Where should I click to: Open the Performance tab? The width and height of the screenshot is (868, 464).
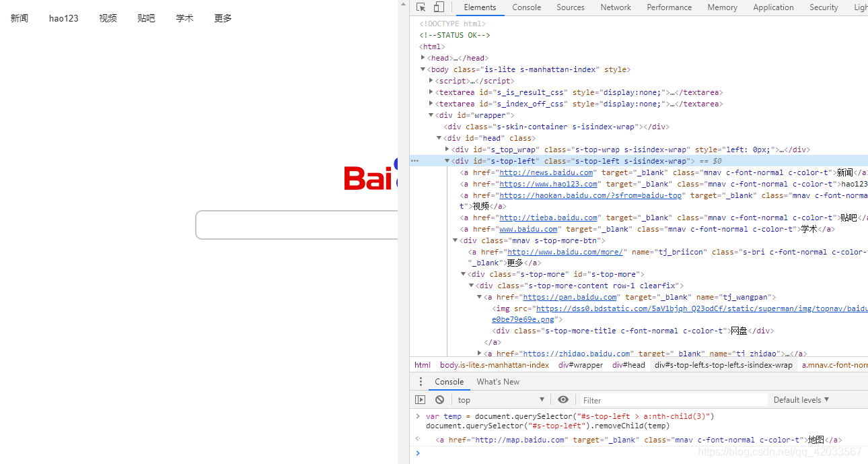tap(670, 7)
